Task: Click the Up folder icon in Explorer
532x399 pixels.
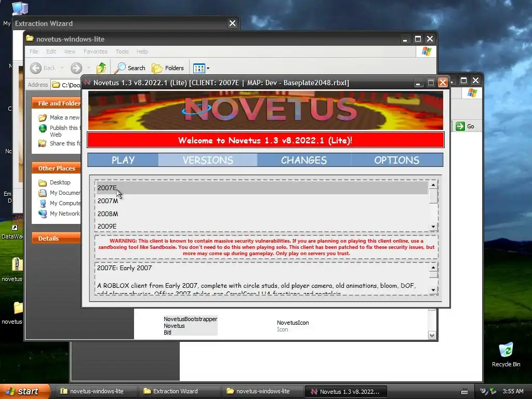Action: (x=101, y=68)
